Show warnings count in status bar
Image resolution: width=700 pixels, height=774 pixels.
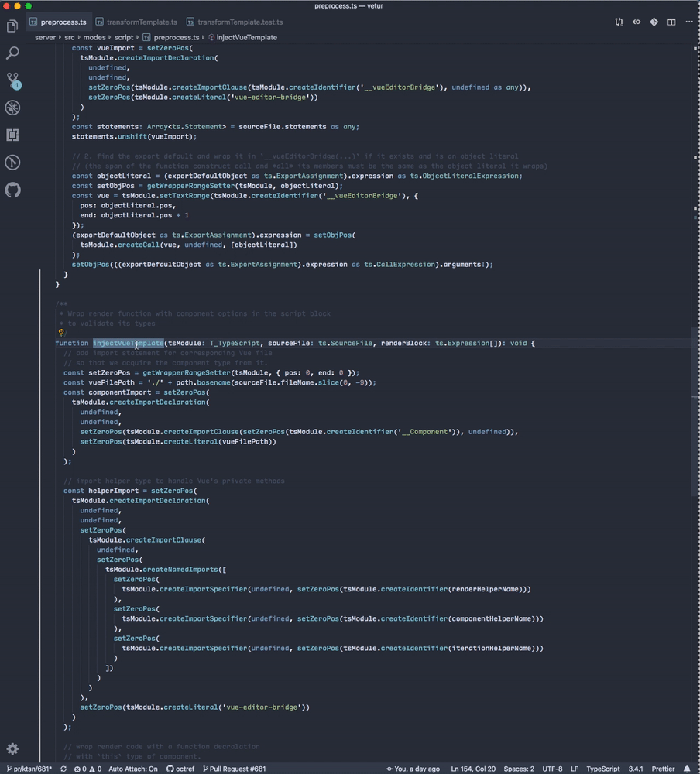coord(95,769)
